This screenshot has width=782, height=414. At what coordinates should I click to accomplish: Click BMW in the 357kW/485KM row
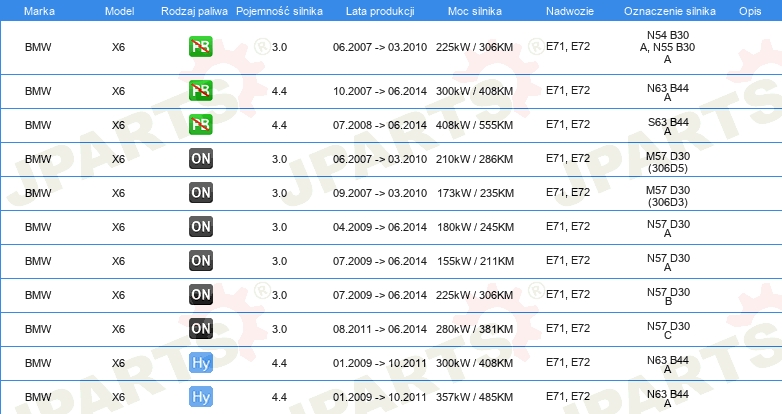(x=38, y=397)
